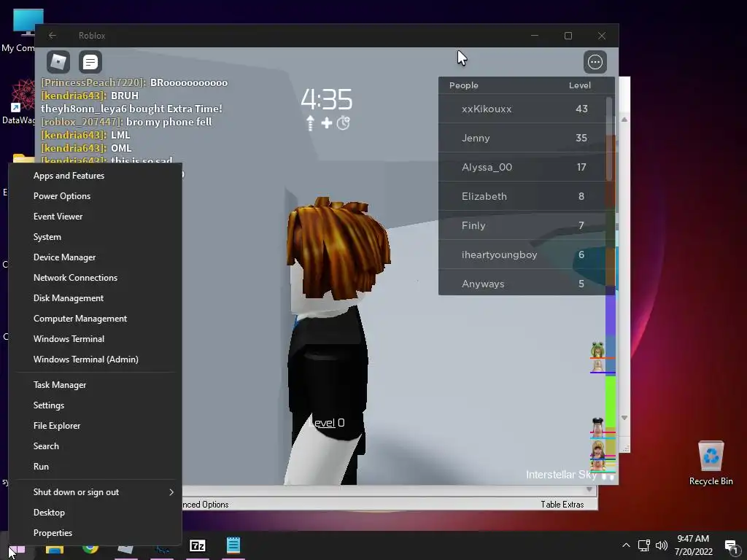Select the black-hat avatar on progress bar
The width and height of the screenshot is (747, 560).
click(597, 426)
